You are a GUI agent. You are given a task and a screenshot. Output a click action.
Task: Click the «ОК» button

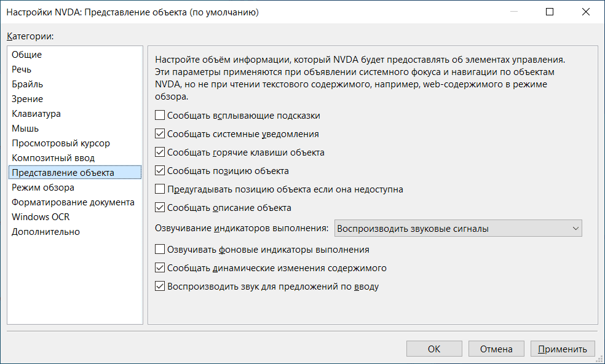pos(434,349)
